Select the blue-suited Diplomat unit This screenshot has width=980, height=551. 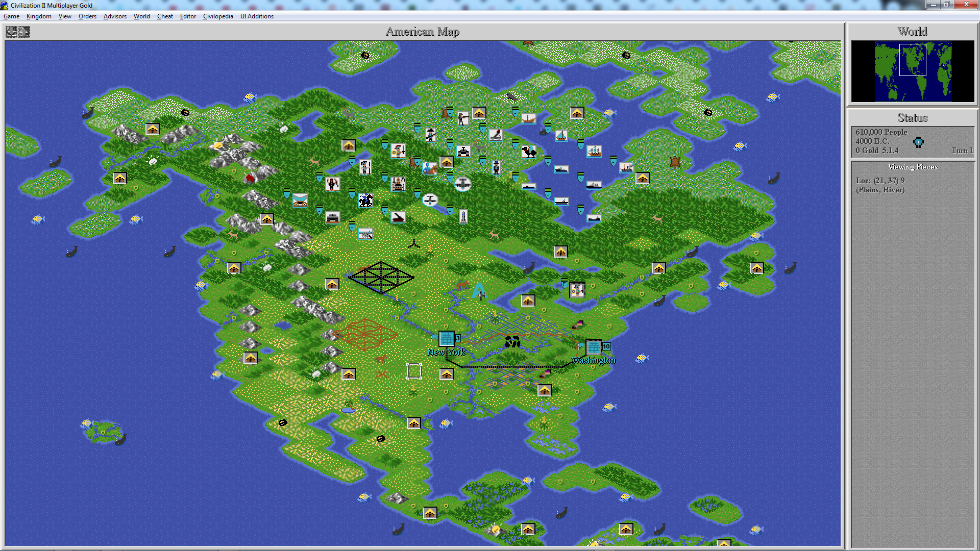496,167
